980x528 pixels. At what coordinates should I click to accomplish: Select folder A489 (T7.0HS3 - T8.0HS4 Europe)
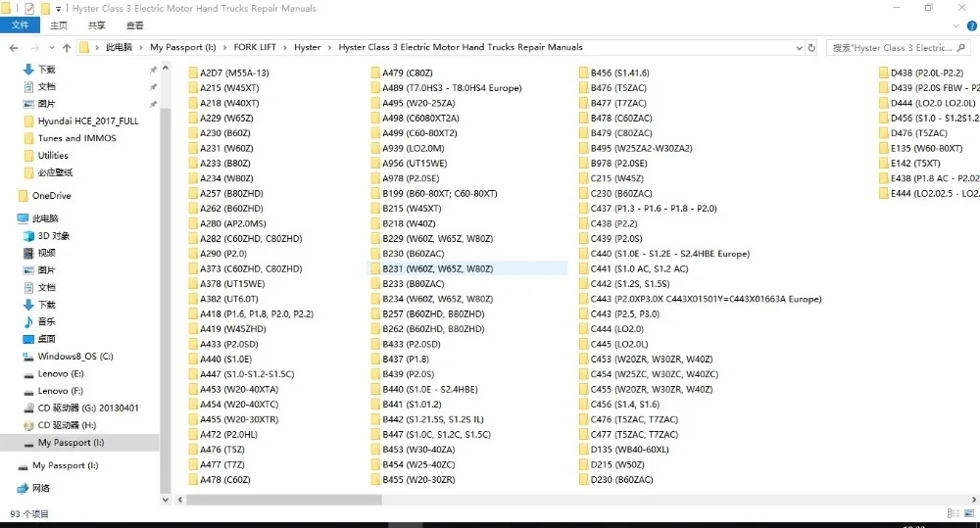coord(446,88)
